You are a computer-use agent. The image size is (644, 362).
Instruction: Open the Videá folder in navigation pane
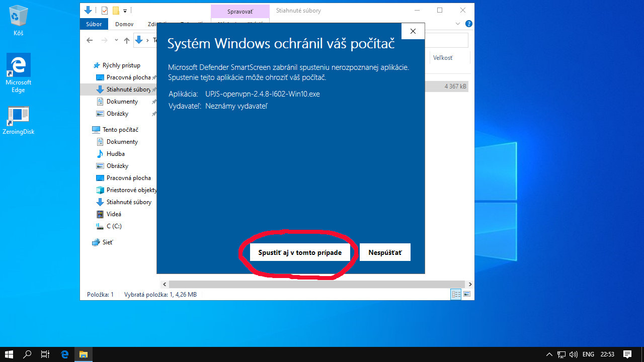[114, 214]
